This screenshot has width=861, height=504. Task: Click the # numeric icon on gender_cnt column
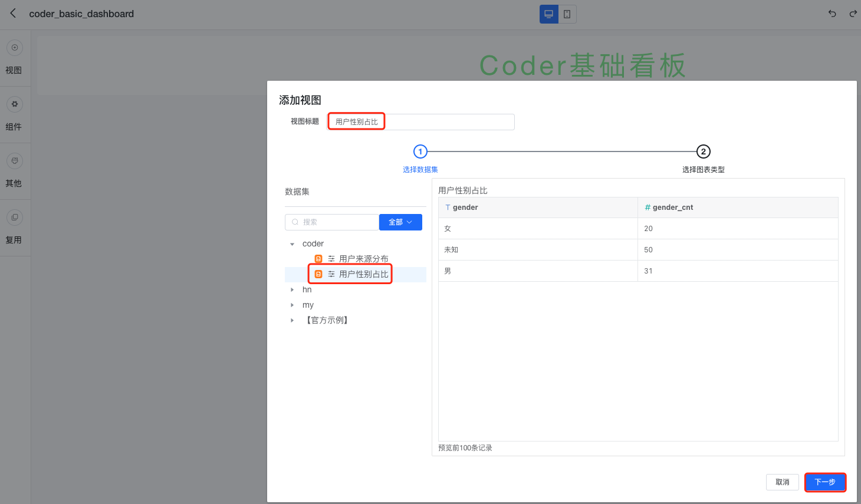click(648, 207)
